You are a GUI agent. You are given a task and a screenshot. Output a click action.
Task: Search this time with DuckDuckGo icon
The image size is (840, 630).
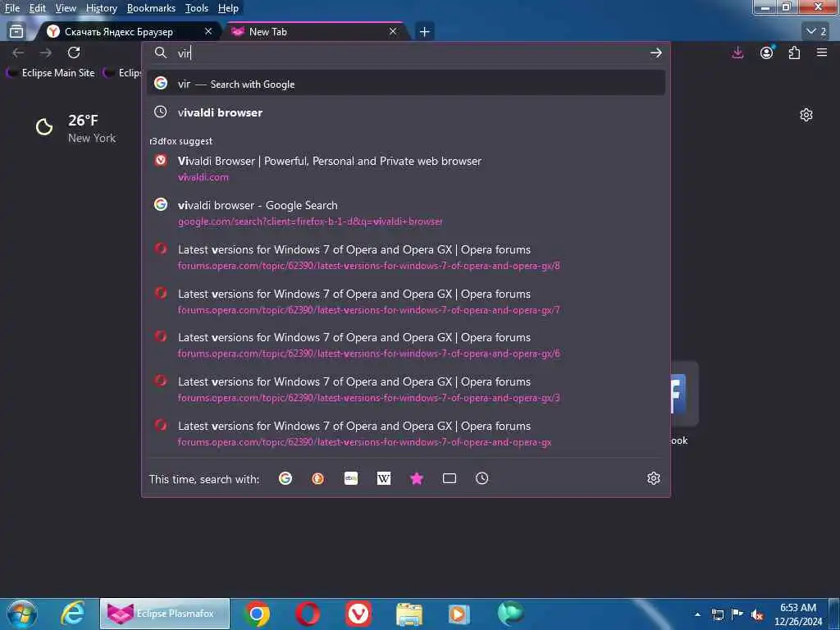(317, 478)
